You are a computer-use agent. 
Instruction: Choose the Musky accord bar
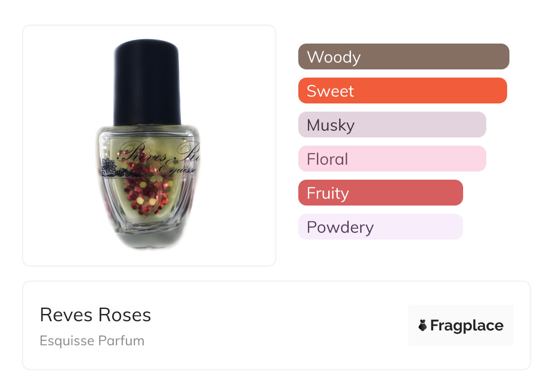tap(392, 125)
